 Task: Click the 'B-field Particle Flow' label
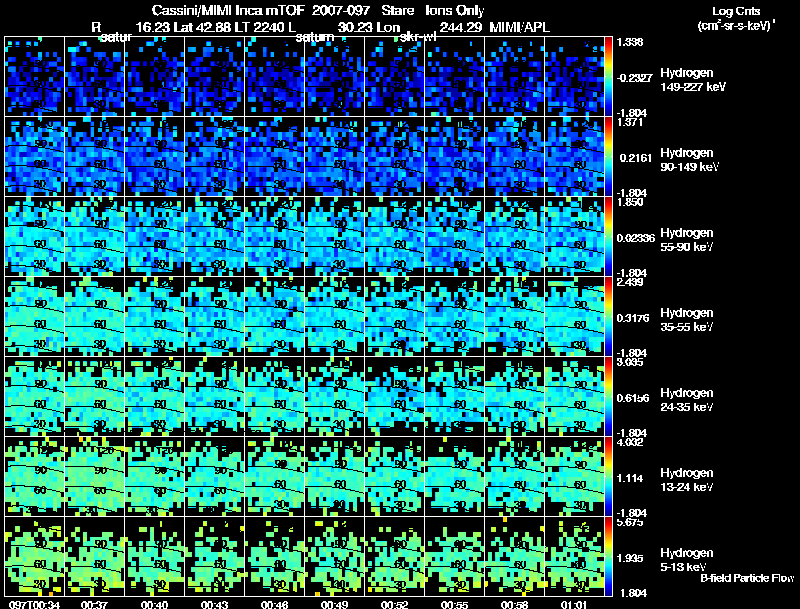point(747,578)
